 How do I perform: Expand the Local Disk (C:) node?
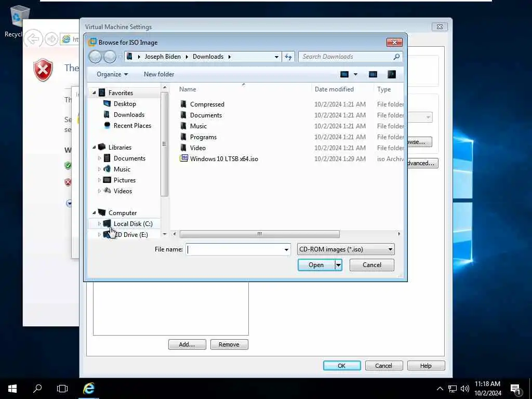(99, 223)
